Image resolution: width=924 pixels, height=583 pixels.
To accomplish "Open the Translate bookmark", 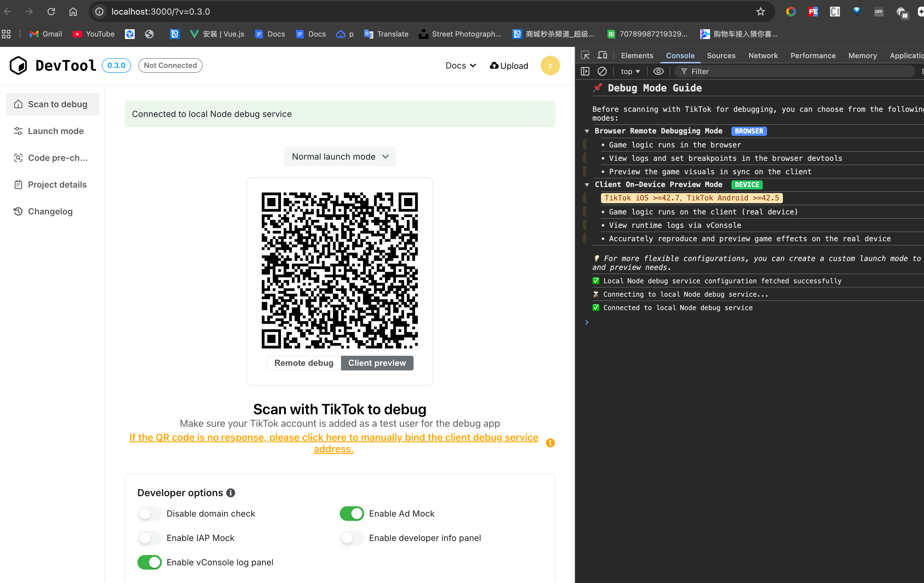I will pyautogui.click(x=386, y=34).
